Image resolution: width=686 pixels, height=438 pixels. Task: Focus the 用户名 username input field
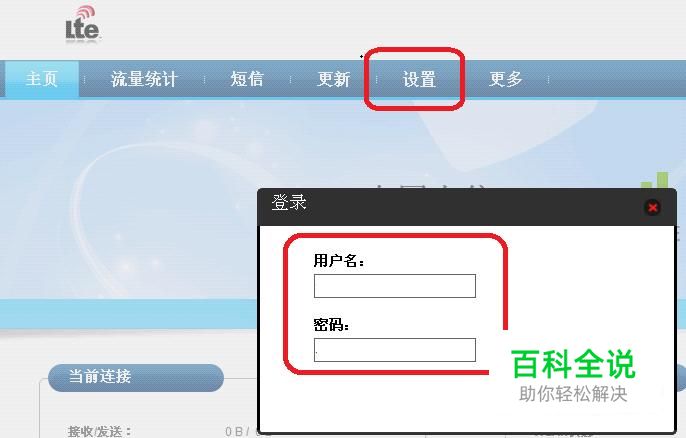(395, 286)
